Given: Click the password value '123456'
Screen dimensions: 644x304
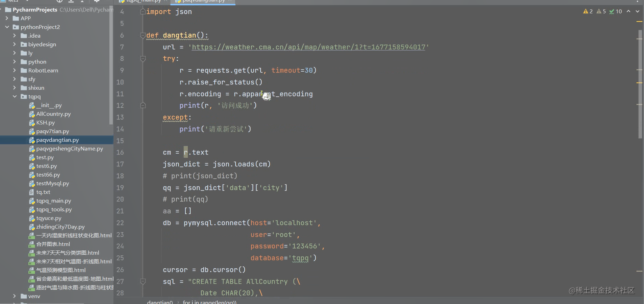Looking at the screenshot, I should point(305,247).
